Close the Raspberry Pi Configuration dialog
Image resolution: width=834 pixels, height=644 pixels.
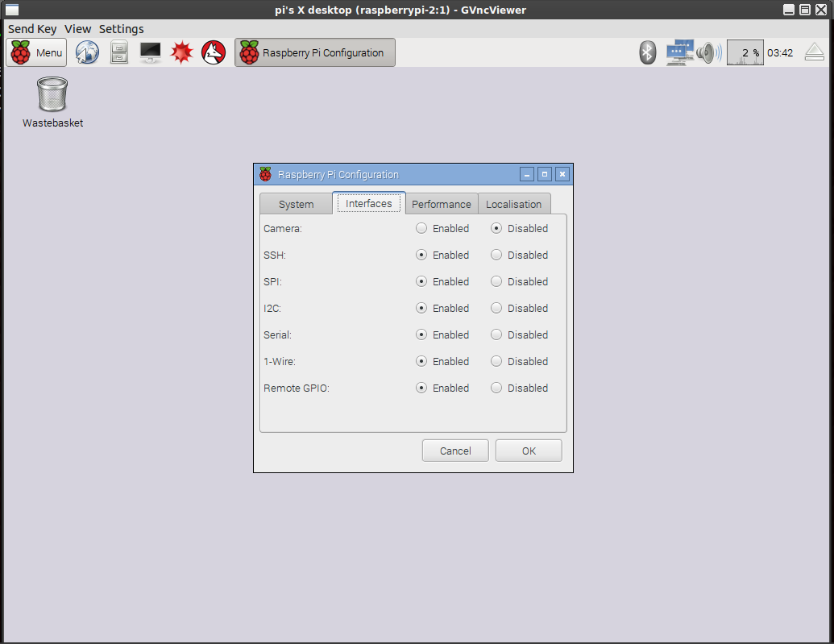coord(562,174)
